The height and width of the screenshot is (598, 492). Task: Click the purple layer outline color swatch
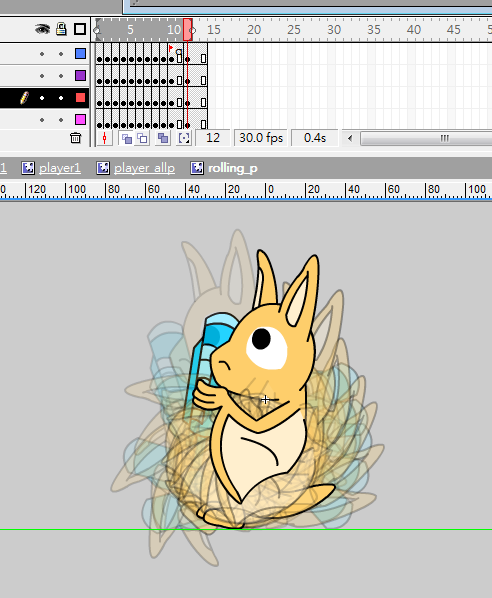pos(80,76)
